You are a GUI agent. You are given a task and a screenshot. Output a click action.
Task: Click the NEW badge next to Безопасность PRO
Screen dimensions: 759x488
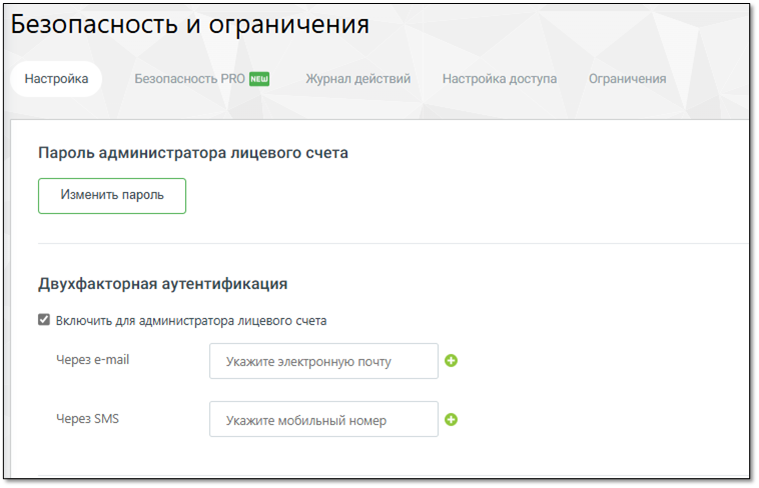coord(259,79)
